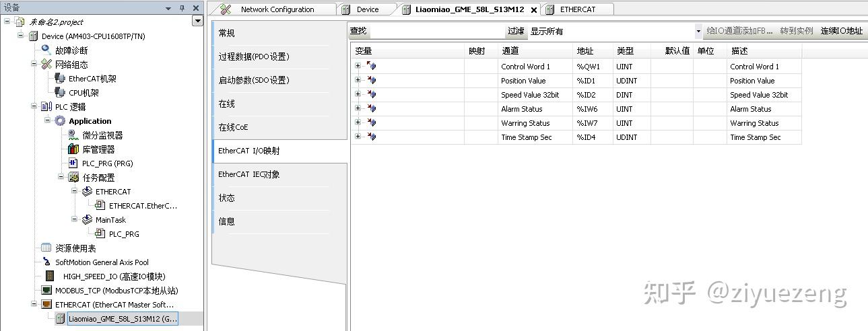Click the Speed Value 32bit variable icon
This screenshot has width=868, height=331.
[371, 94]
